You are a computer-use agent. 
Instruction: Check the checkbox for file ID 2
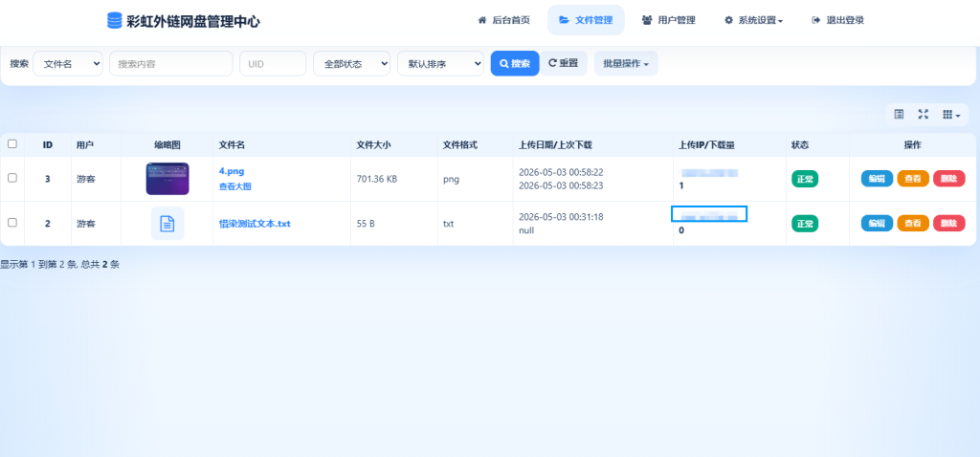11,222
